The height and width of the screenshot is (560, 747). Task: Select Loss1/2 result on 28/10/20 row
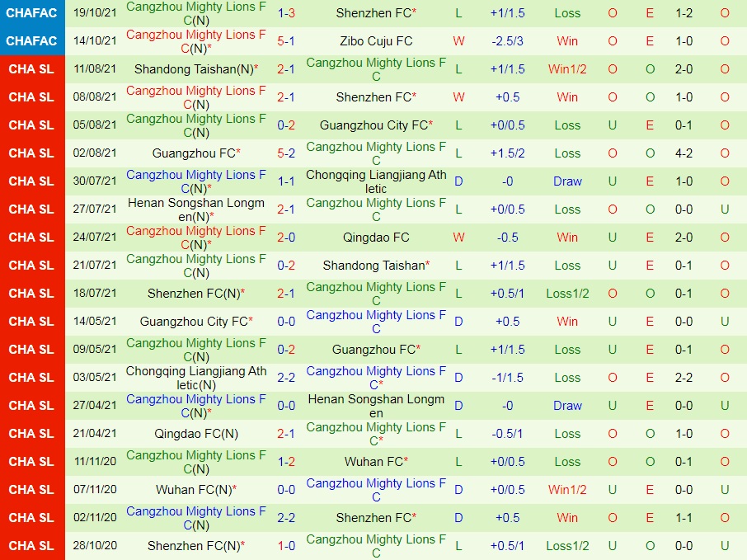[567, 546]
